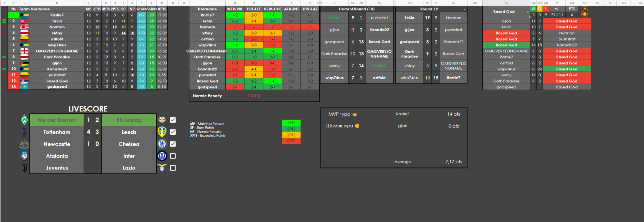Click the Newcastle club crest

(24, 144)
